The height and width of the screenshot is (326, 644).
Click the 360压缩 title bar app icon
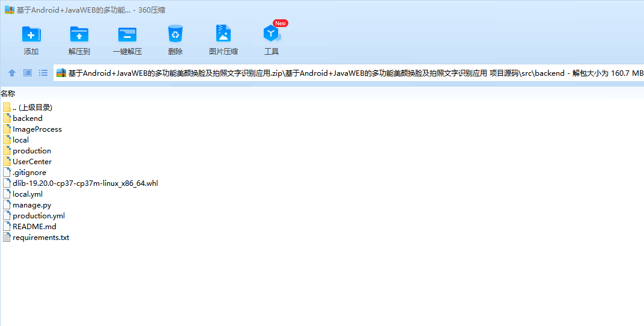tap(10, 10)
